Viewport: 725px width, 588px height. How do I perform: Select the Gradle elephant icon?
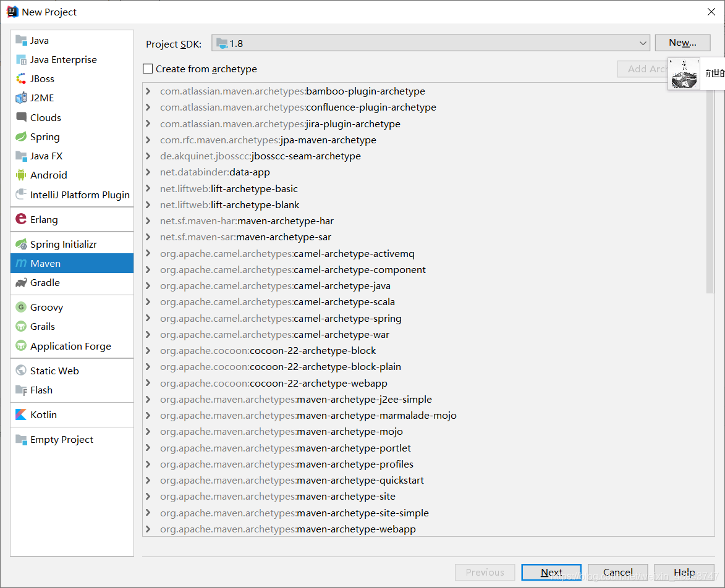[x=21, y=283]
